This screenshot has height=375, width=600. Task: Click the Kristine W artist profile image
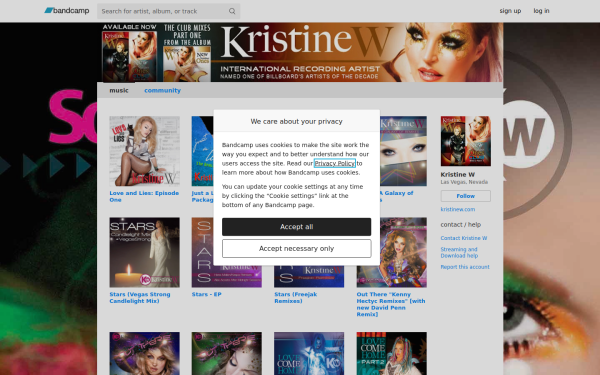465,141
